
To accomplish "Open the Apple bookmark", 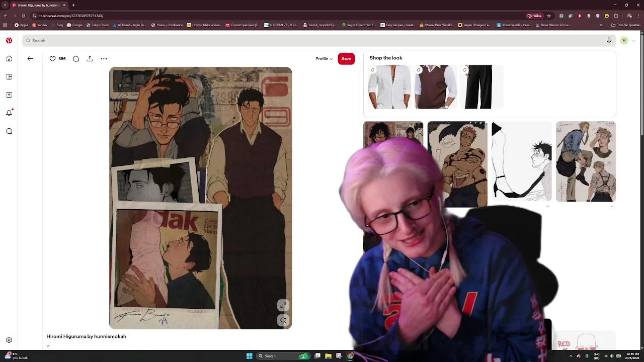I will coord(21,25).
